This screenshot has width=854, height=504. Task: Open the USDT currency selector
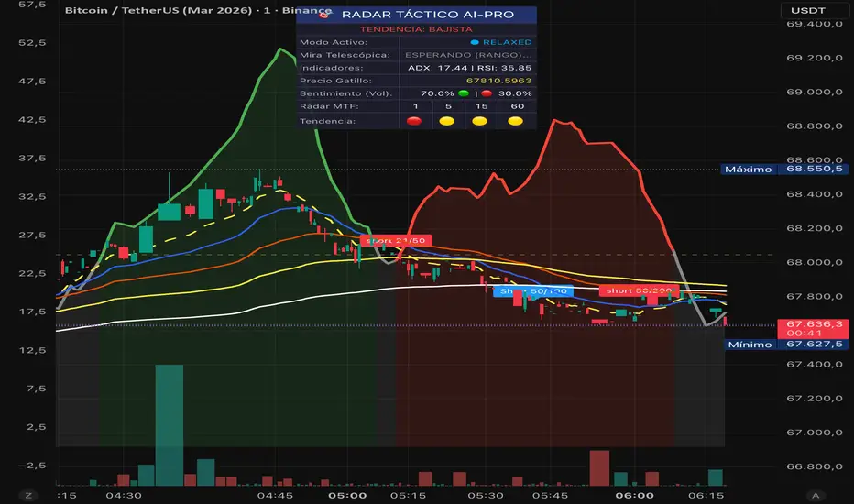click(807, 10)
